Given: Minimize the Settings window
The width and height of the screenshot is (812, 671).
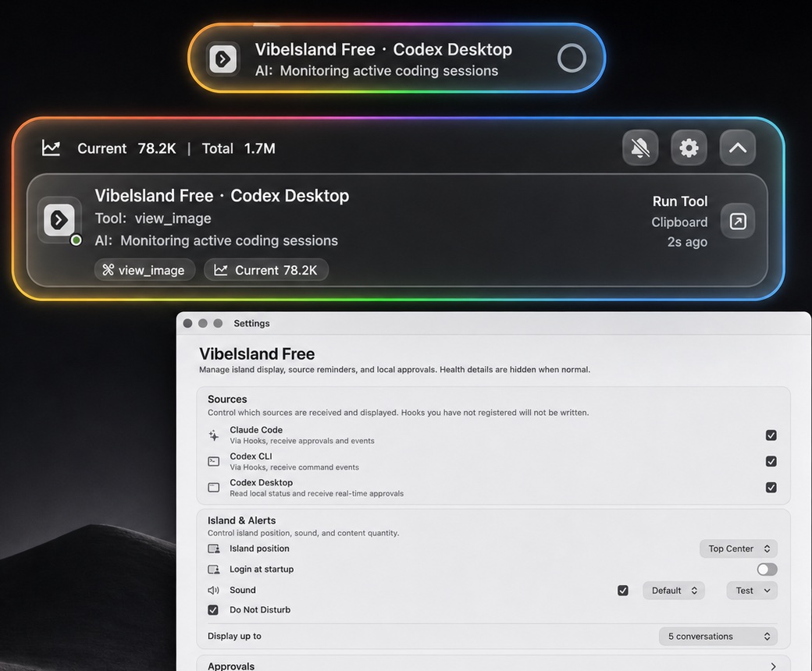Looking at the screenshot, I should (202, 323).
